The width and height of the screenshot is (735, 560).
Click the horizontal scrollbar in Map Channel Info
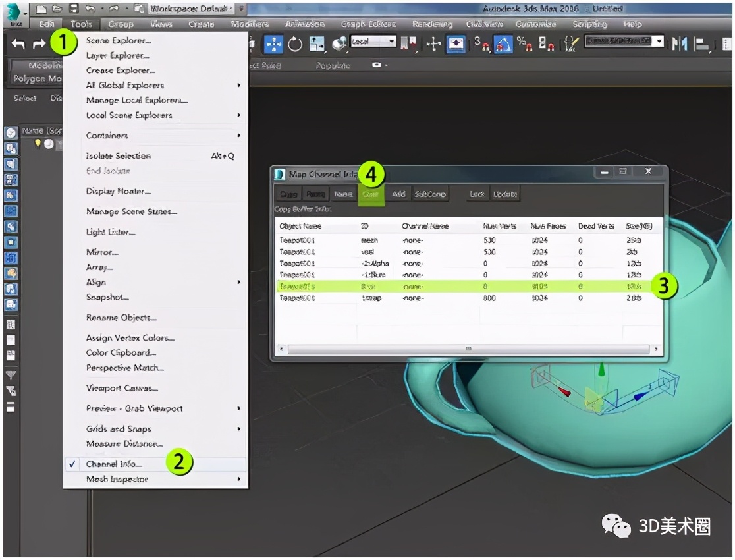pyautogui.click(x=468, y=349)
